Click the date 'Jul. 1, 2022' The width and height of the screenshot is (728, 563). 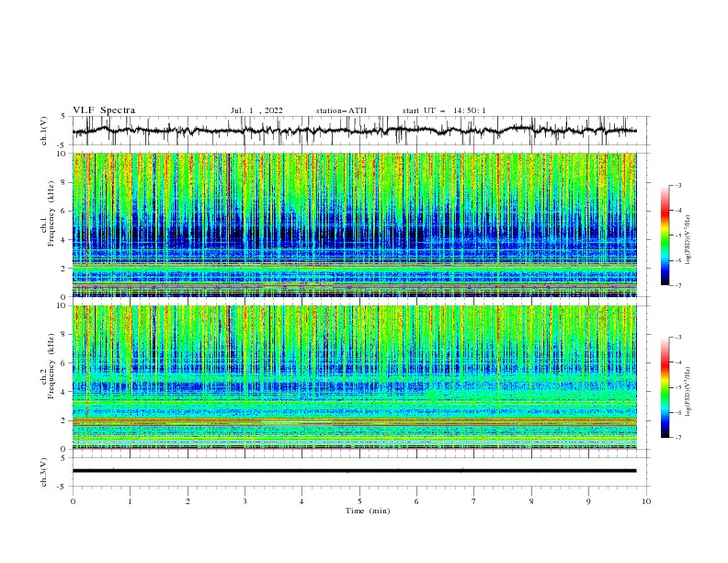256,110
